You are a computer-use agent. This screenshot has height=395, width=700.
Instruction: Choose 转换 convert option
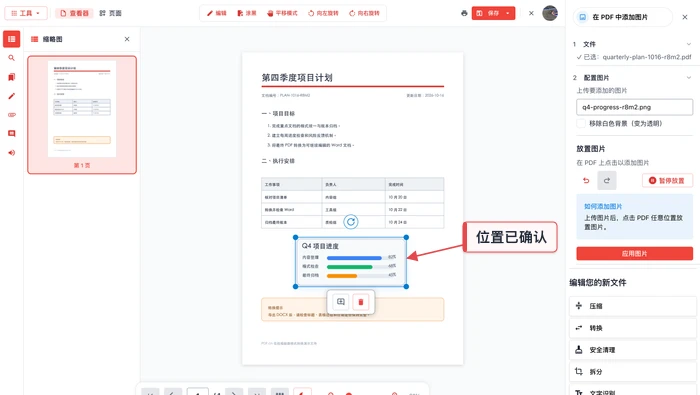(x=633, y=328)
